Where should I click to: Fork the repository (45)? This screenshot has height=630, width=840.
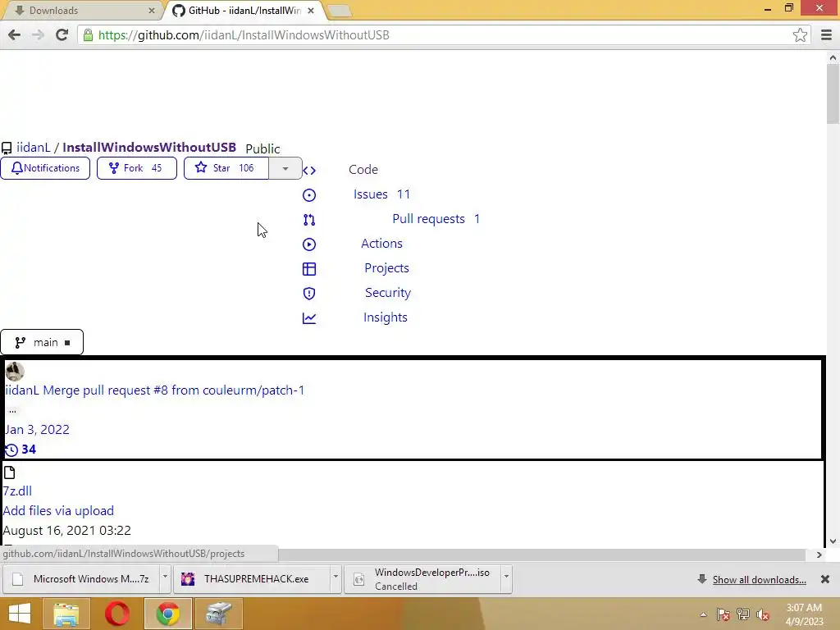[137, 168]
